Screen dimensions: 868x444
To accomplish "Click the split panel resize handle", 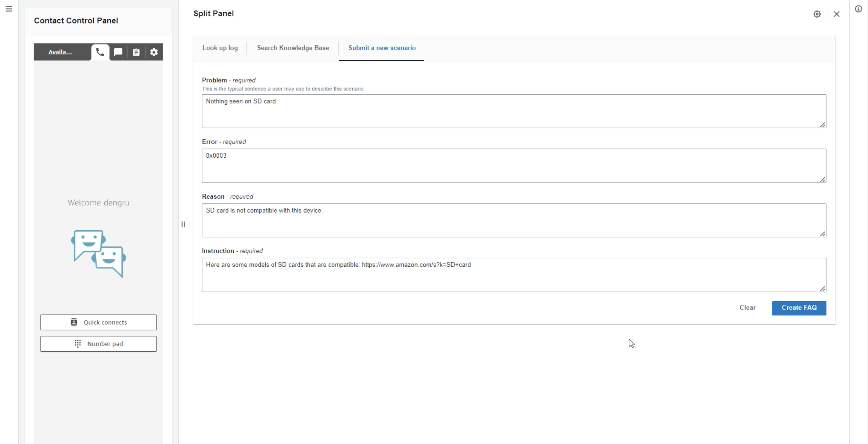I will (183, 224).
